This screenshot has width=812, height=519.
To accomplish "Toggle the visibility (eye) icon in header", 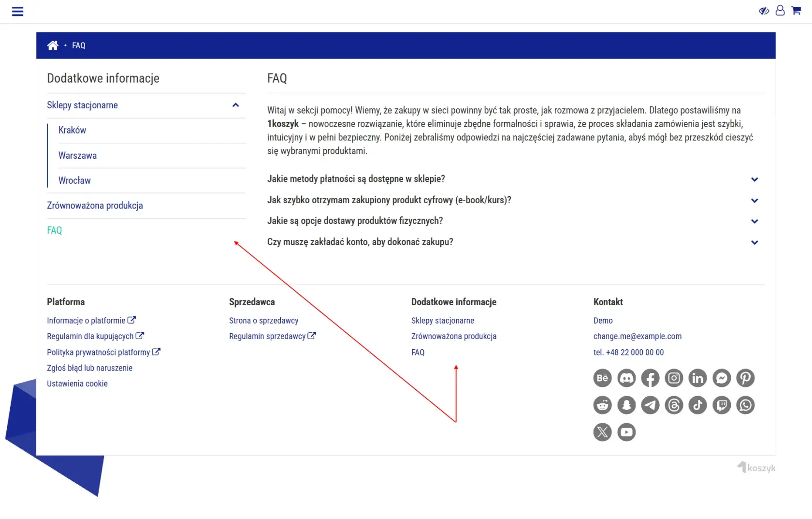I will click(x=763, y=11).
